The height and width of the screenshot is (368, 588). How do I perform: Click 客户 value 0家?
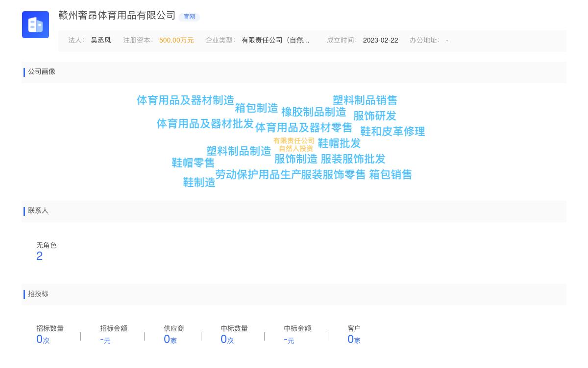[x=354, y=339]
